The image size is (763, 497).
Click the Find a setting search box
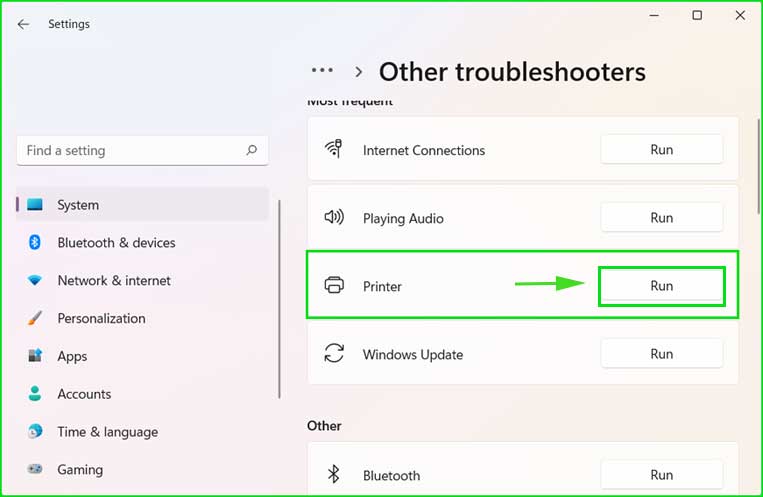143,150
